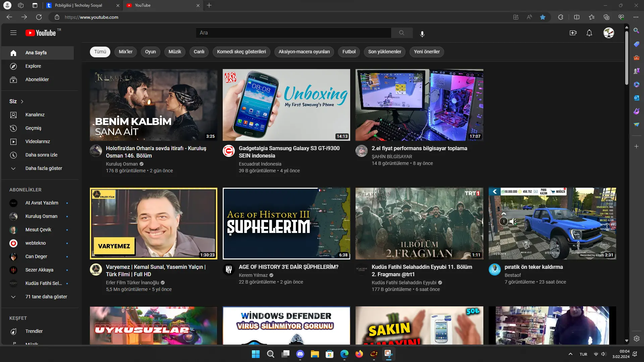Click the browser refresh button
The height and width of the screenshot is (362, 644).
tap(39, 17)
